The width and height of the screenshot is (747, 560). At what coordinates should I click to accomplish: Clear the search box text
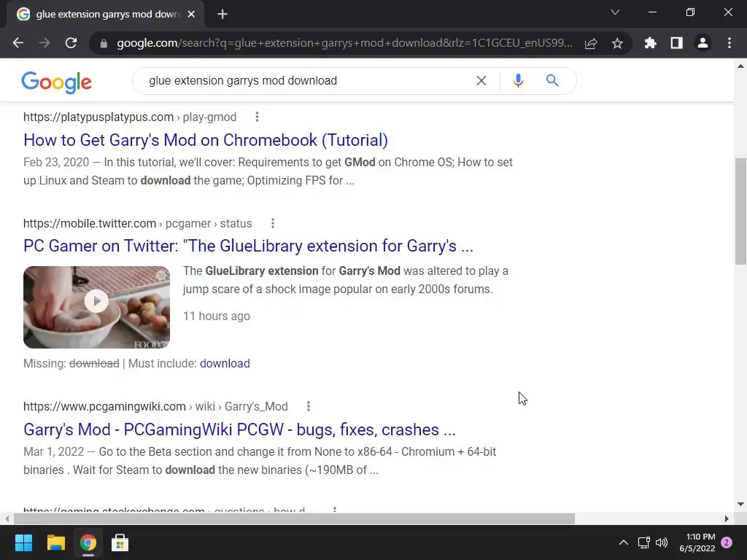pos(481,80)
